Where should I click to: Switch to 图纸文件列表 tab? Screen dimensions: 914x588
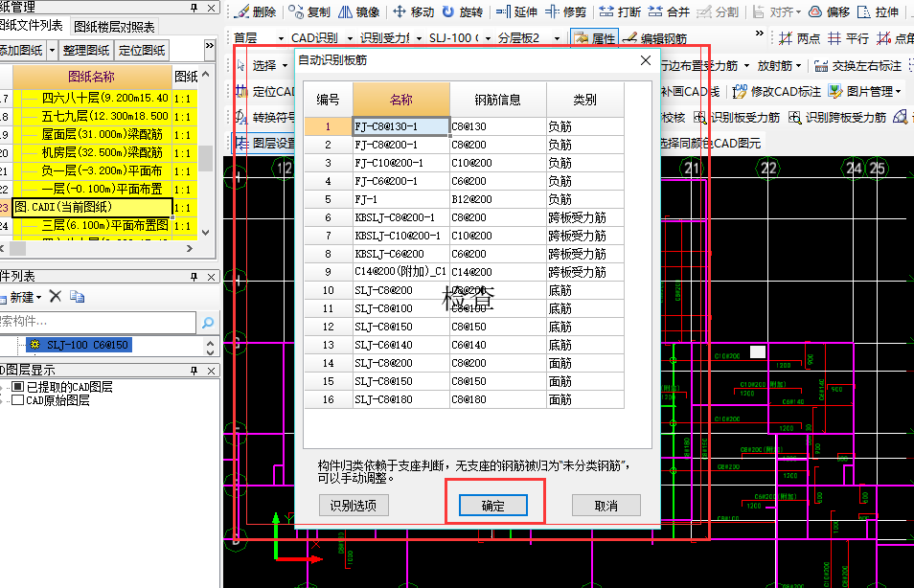(32, 26)
